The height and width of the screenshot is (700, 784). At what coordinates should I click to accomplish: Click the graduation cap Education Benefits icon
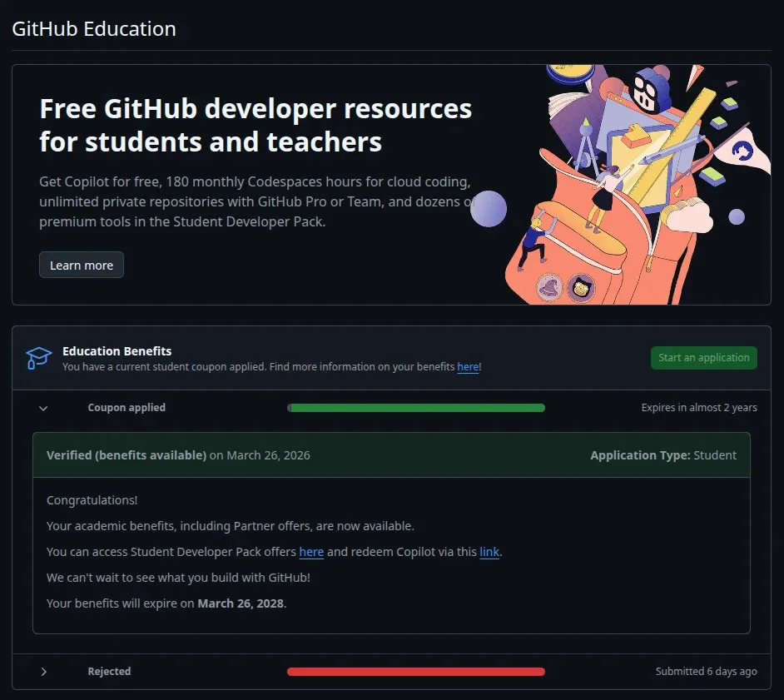pyautogui.click(x=37, y=357)
